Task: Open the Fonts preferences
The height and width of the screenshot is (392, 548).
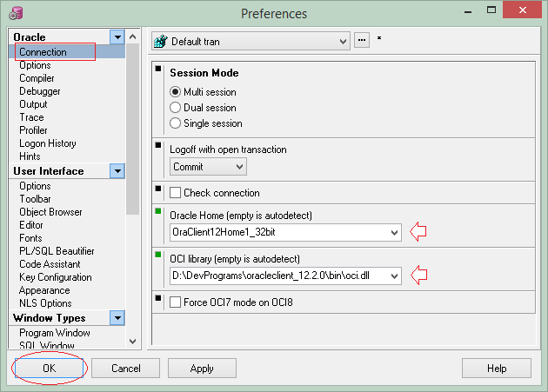Action: pos(30,238)
